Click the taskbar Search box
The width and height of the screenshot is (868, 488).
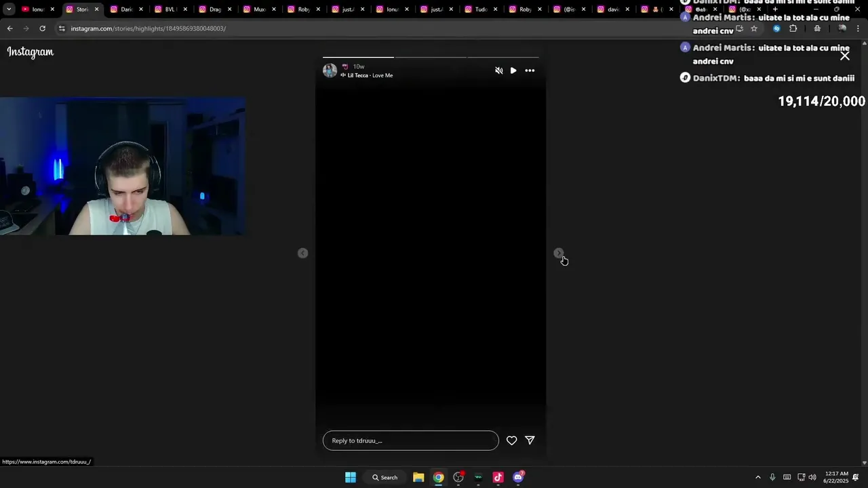tap(384, 477)
